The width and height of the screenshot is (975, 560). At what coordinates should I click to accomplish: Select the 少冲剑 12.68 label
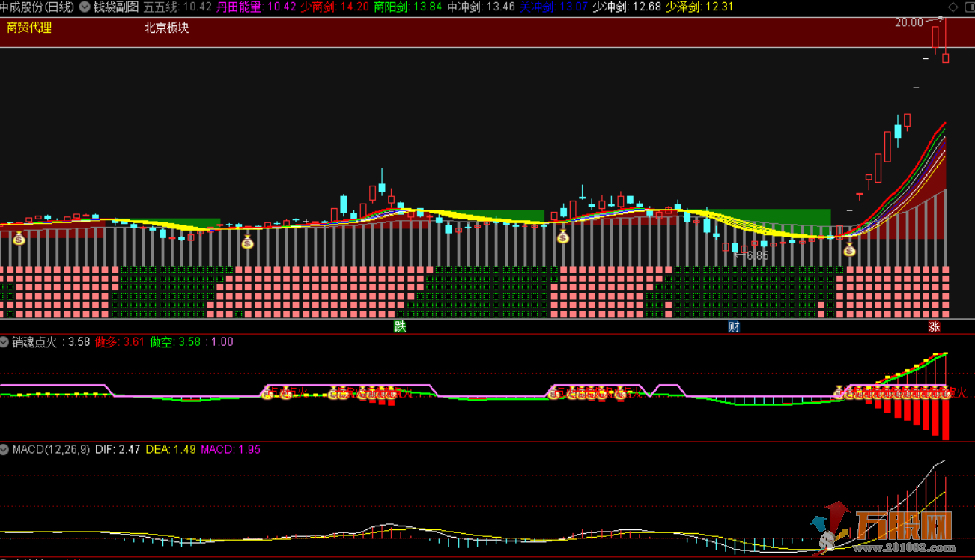pyautogui.click(x=627, y=7)
